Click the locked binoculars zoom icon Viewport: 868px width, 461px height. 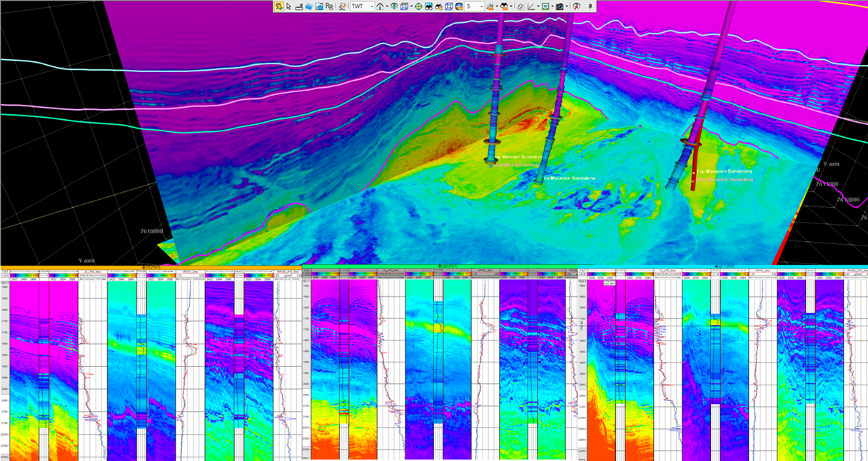[x=438, y=7]
